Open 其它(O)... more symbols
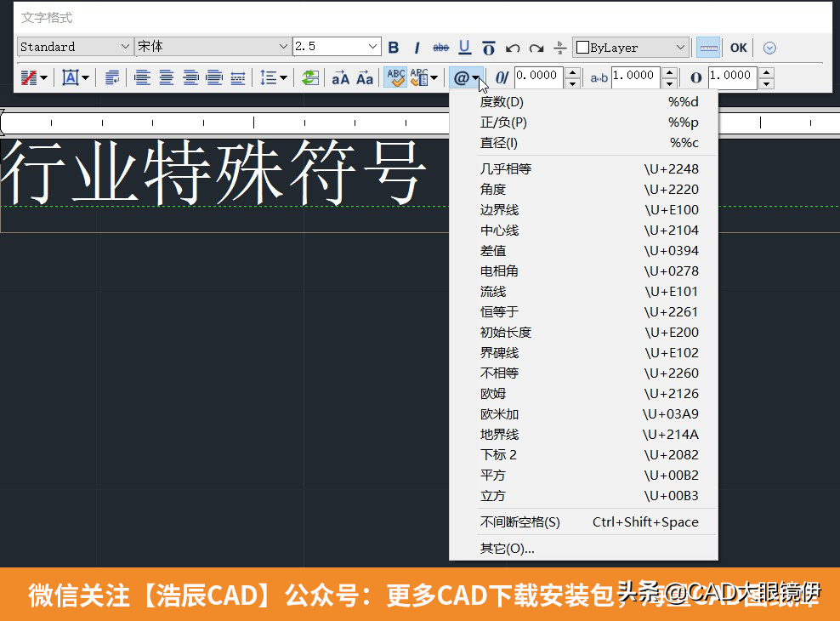 (x=583, y=548)
